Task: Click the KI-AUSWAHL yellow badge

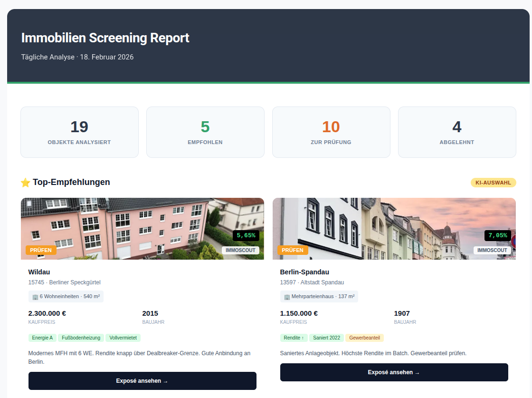Action: click(493, 183)
